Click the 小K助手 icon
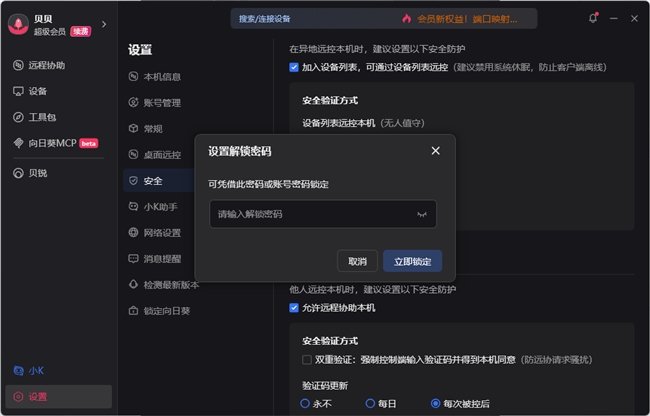 point(133,206)
